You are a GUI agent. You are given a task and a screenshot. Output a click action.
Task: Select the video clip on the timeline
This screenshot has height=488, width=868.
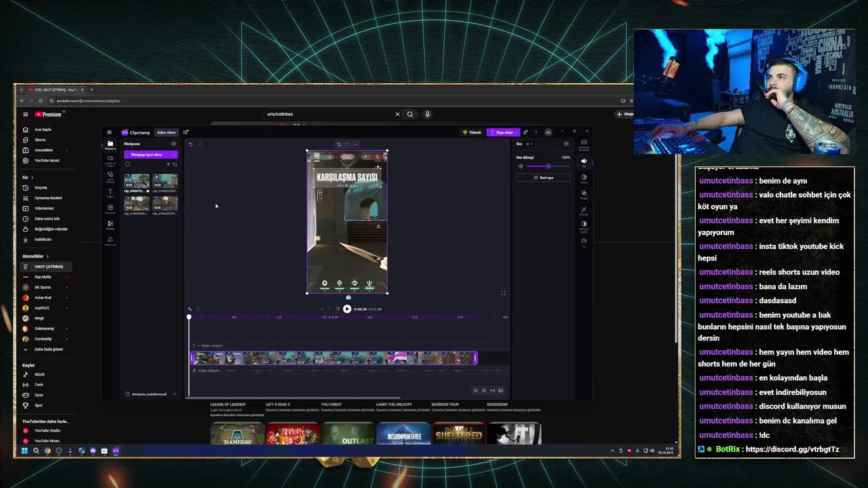(x=334, y=358)
